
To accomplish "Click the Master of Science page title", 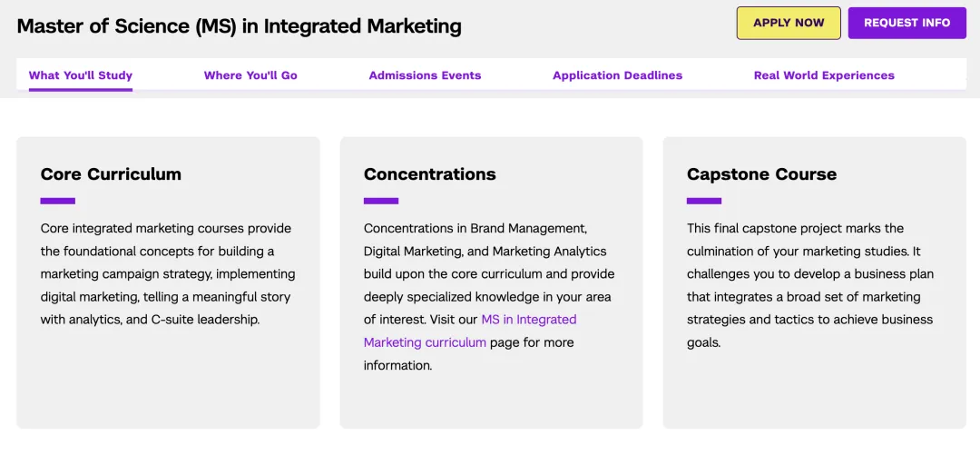I will point(239,26).
